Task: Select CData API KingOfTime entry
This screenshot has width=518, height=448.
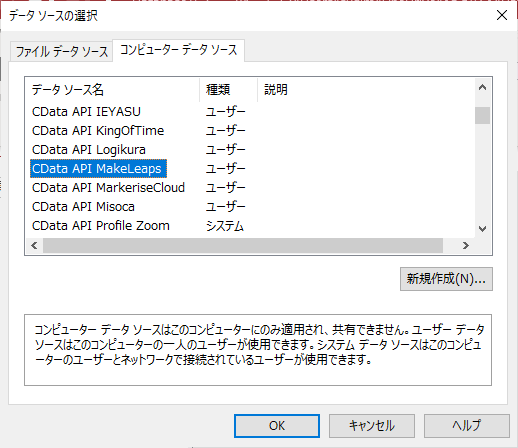Action: 98,131
